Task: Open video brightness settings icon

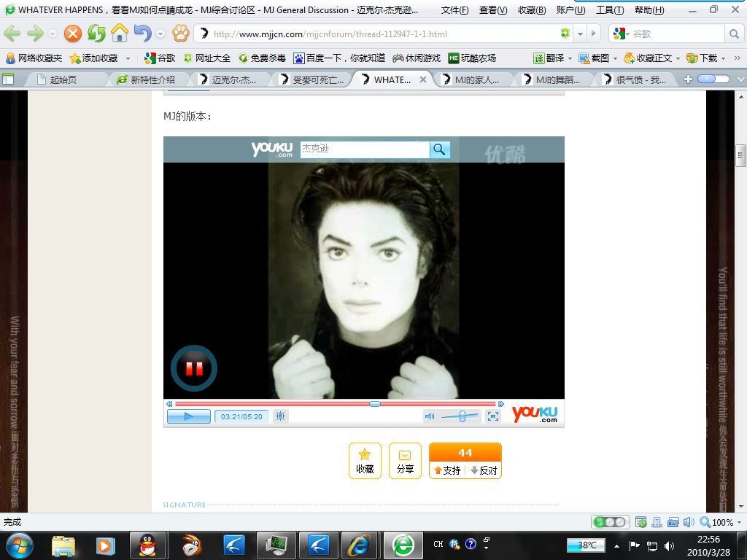Action: (281, 416)
